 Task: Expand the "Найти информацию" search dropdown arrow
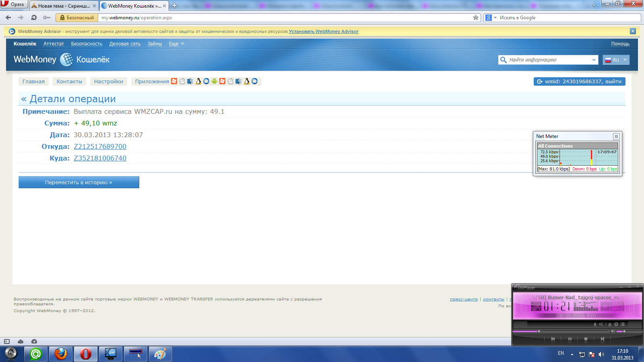click(594, 60)
